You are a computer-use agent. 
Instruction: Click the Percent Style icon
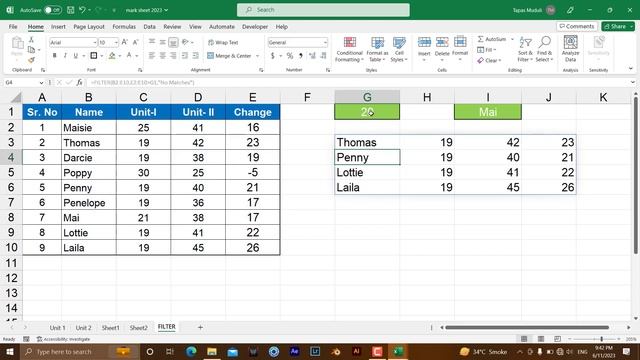click(290, 56)
